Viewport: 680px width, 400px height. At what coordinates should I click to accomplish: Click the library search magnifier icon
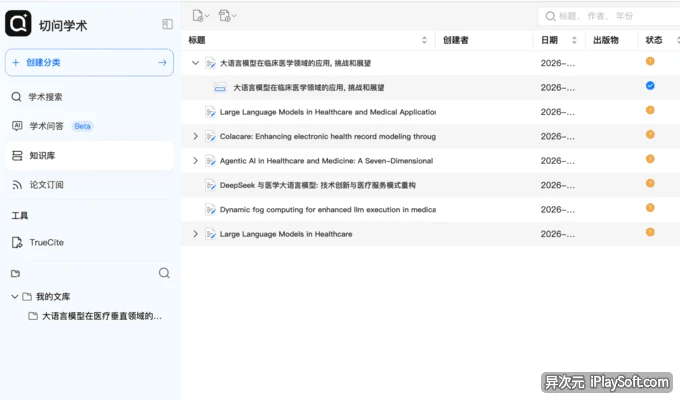[164, 273]
